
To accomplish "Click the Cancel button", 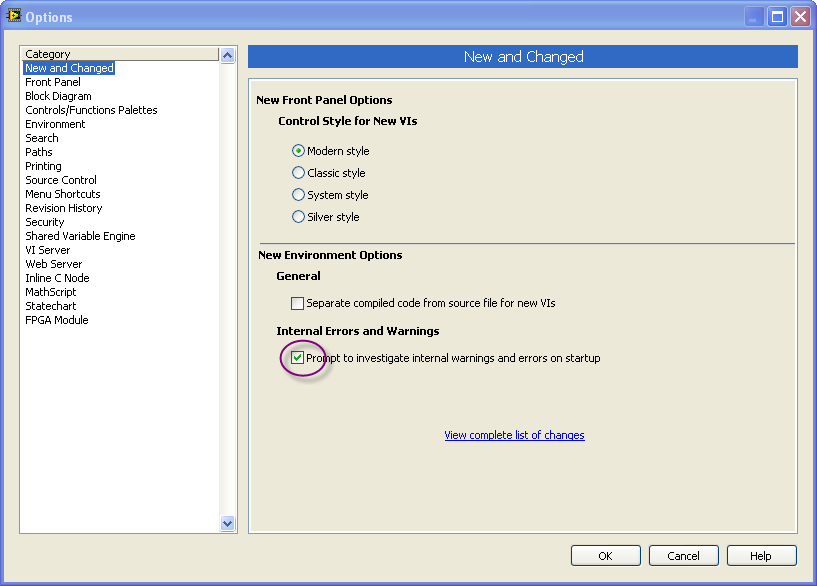I will click(x=684, y=556).
